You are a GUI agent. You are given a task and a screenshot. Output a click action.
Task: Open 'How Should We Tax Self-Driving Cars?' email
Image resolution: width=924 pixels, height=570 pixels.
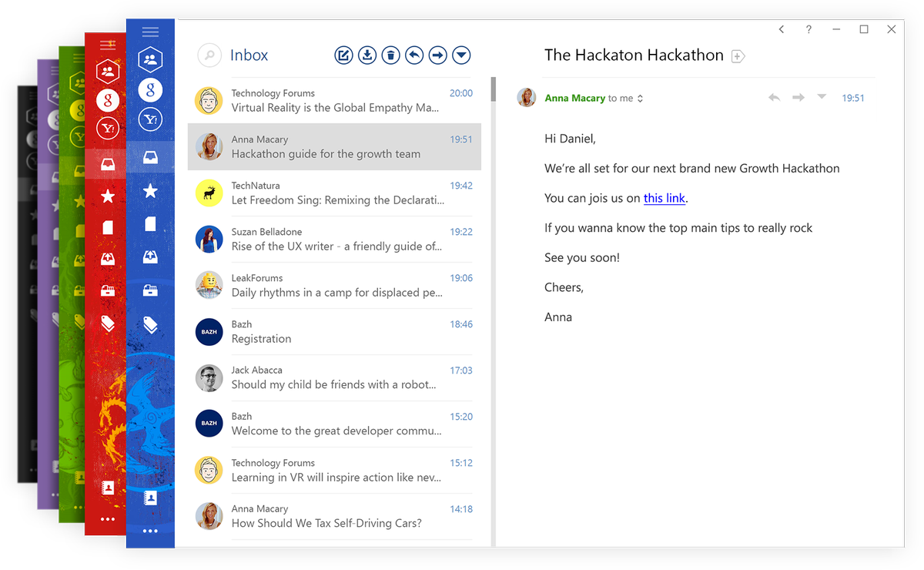coord(334,517)
